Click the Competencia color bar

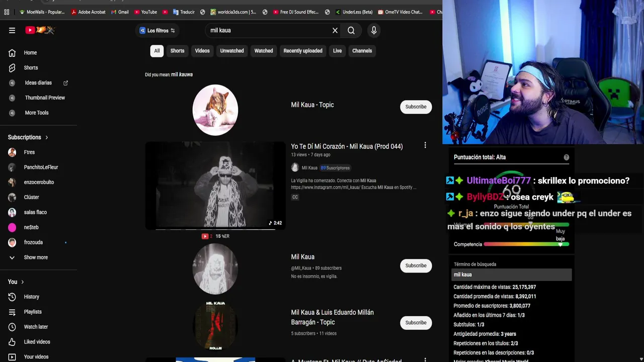click(526, 244)
